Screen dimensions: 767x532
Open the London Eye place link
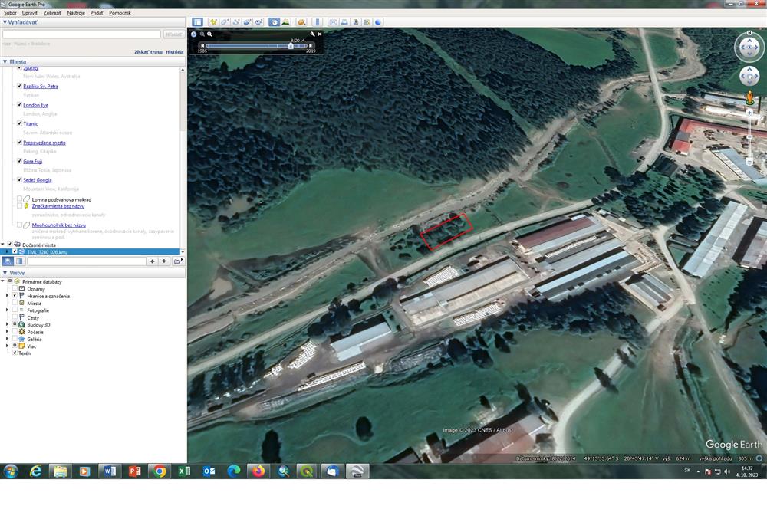click(x=36, y=105)
